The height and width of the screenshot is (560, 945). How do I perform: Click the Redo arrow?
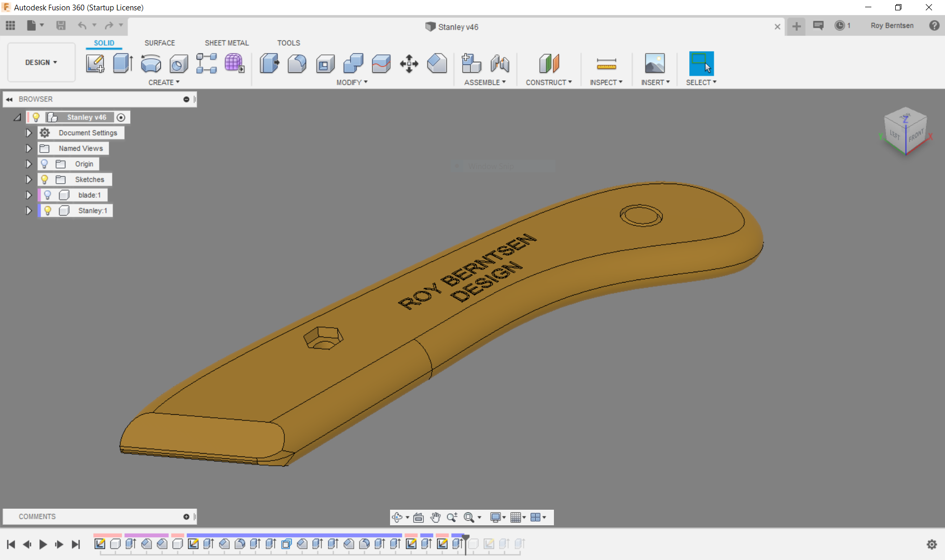point(109,25)
